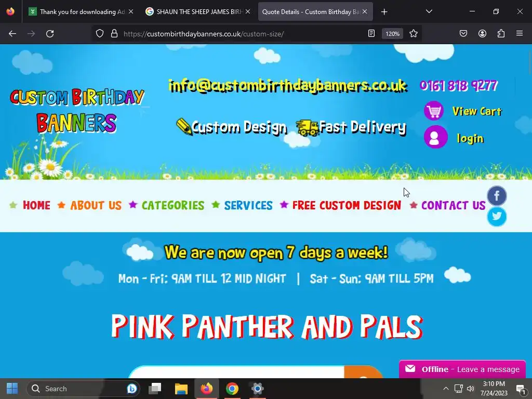532x399 pixels.
Task: Open SERVICES menu item
Action: pyautogui.click(x=248, y=205)
